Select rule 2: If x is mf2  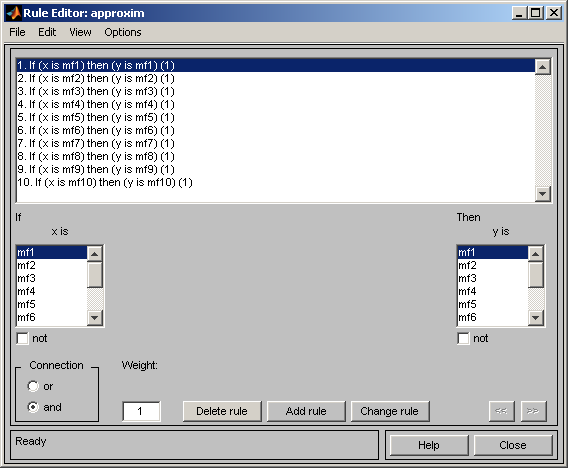(x=276, y=79)
